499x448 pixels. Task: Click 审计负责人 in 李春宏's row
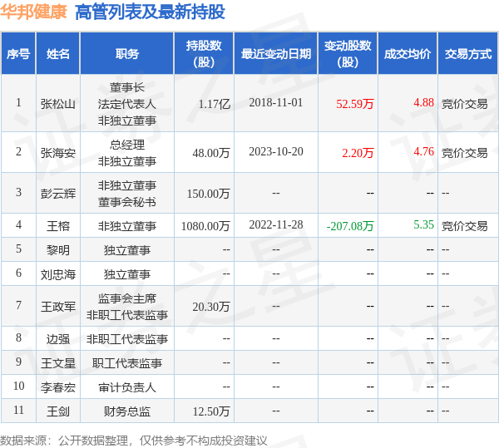pyautogui.click(x=127, y=387)
